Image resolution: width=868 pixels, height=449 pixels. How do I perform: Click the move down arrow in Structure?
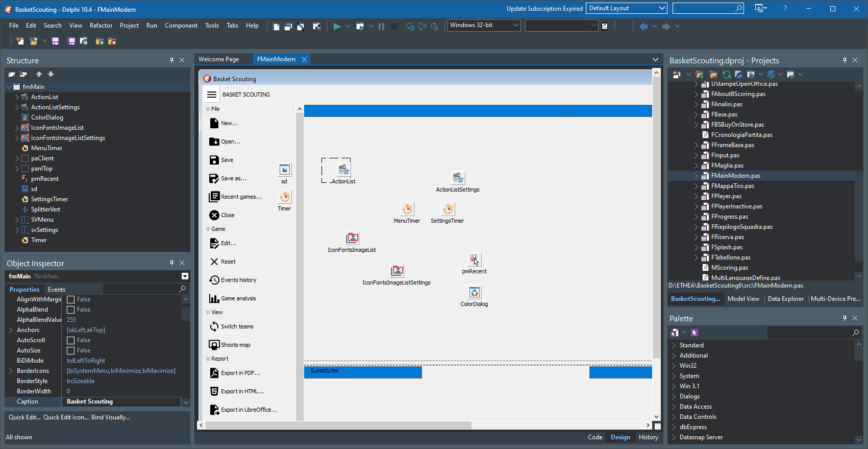[x=51, y=74]
